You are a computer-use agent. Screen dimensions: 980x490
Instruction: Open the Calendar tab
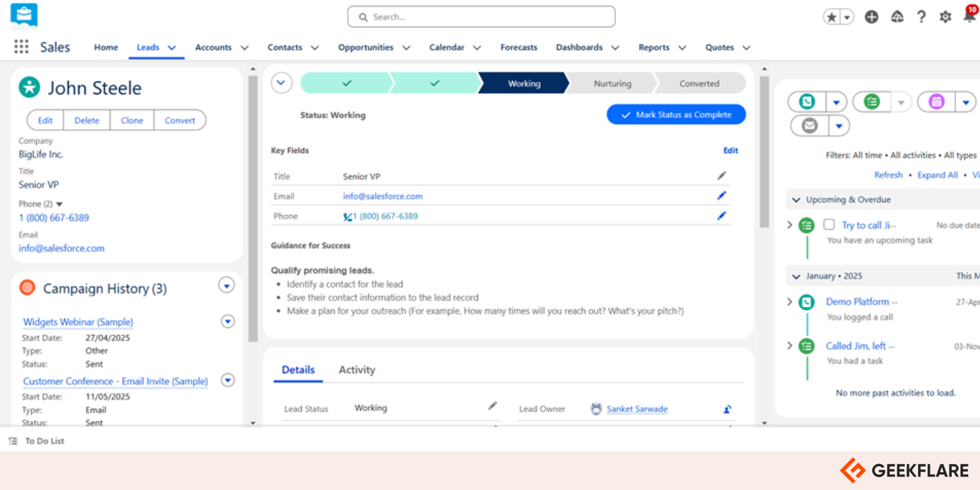(x=447, y=47)
